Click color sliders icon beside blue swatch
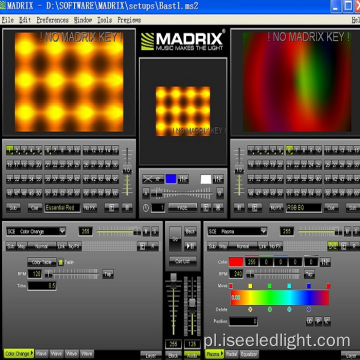Image resolution: width=360 pixels, height=360 pixels. pyautogui.click(x=183, y=179)
